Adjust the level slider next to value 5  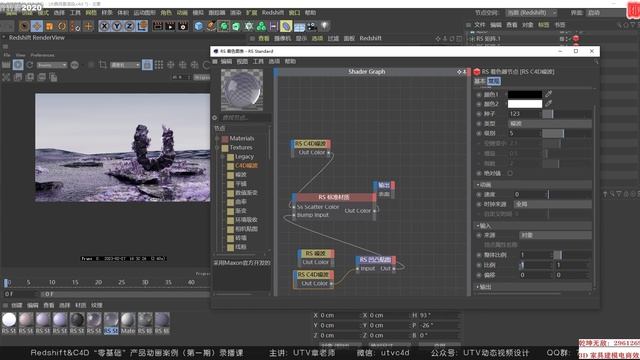point(567,133)
